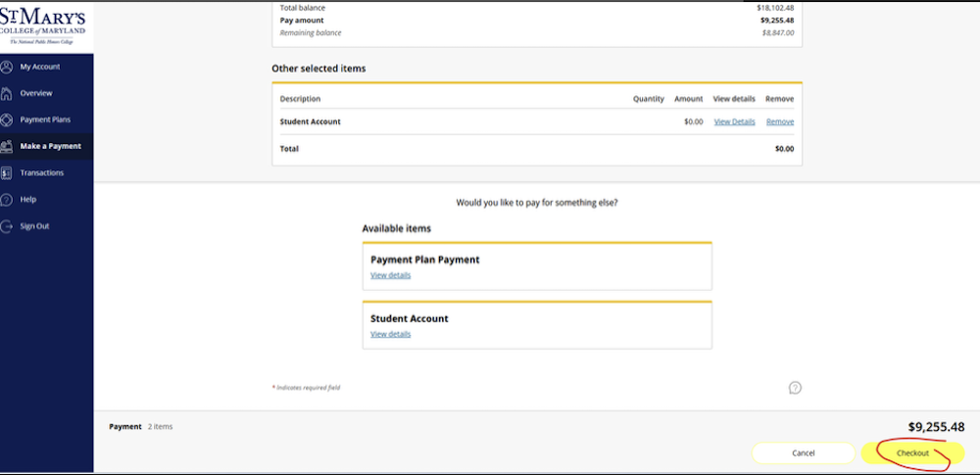Click the $9,255.48 payment total

pyautogui.click(x=936, y=427)
